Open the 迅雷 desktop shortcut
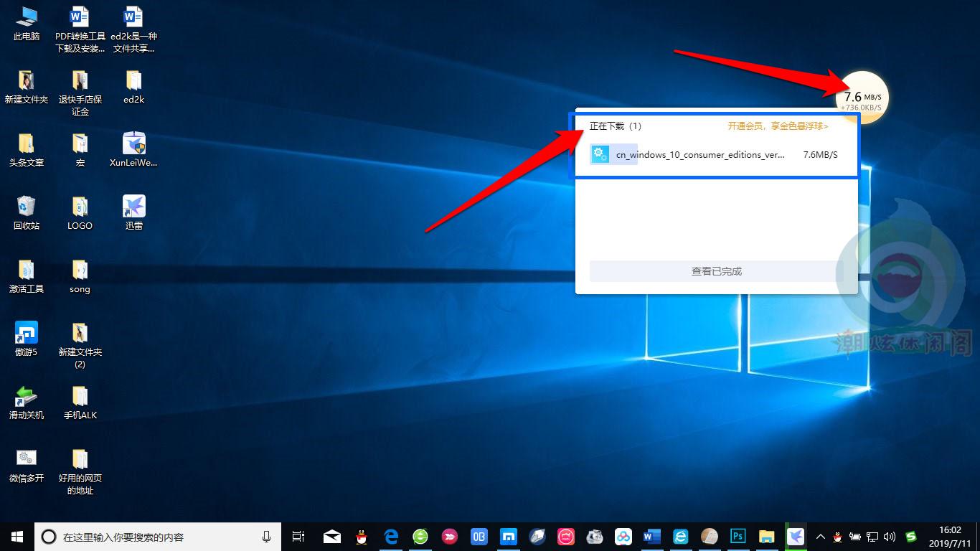The width and height of the screenshot is (980, 551). click(x=134, y=212)
